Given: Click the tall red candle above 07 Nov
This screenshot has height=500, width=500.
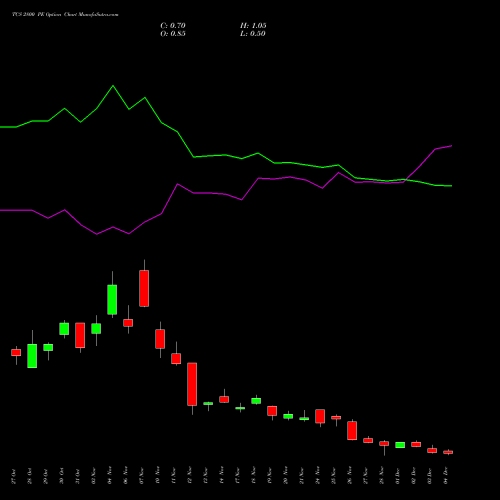Looking at the screenshot, I should coord(144,288).
